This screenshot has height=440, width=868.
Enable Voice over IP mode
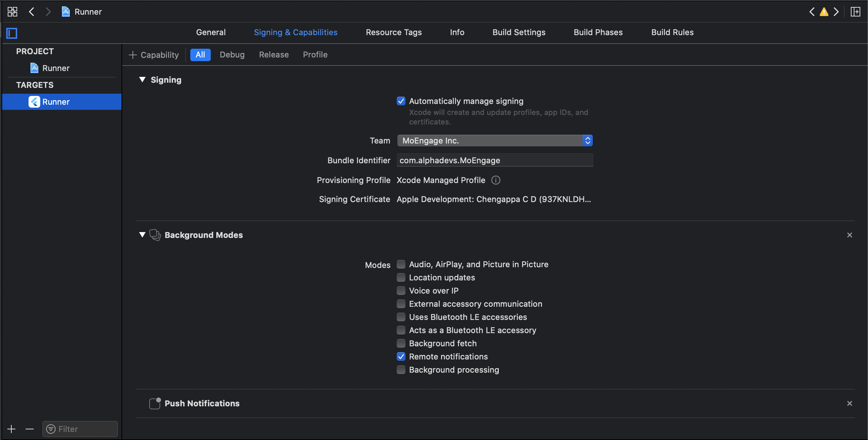tap(401, 291)
